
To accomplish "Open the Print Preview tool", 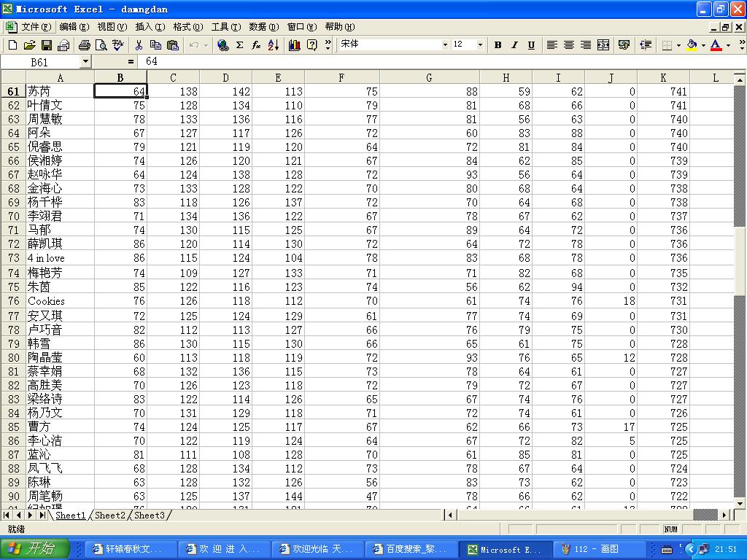I will coord(101,45).
